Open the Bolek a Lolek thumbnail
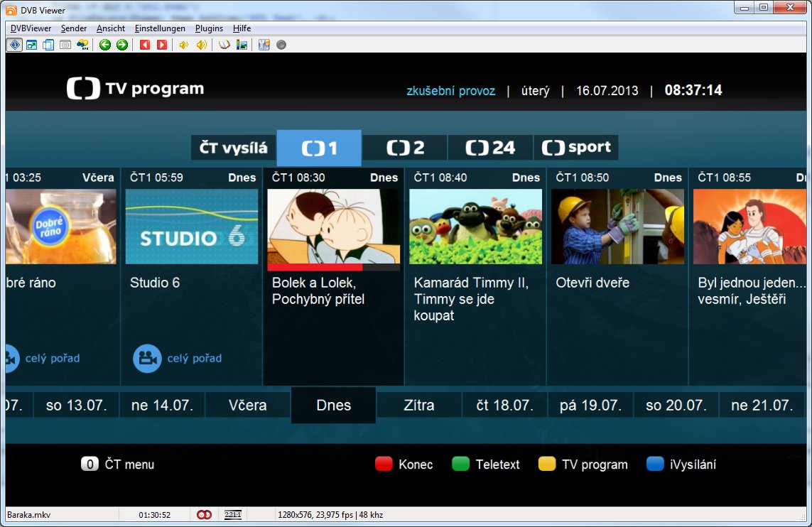812x527 pixels. coord(333,227)
